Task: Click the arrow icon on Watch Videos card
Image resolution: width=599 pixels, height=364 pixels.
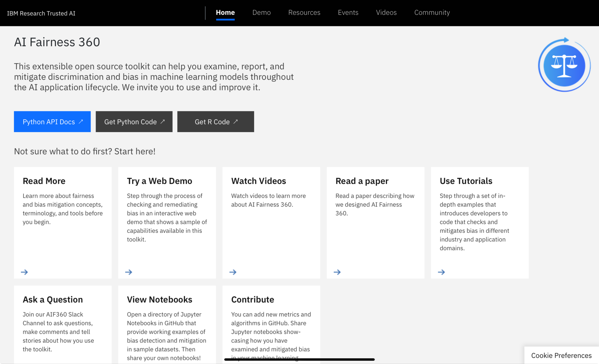Action: pos(233,272)
